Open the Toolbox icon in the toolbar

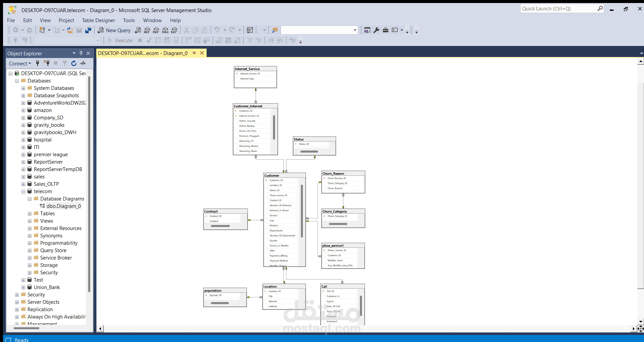(386, 30)
